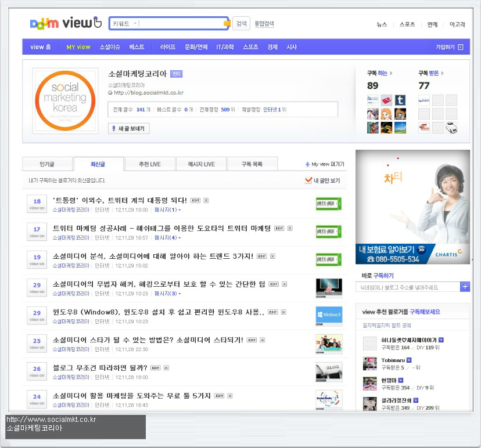Open 소셜이슈 in navigation bar
The image size is (481, 448).
[110, 47]
